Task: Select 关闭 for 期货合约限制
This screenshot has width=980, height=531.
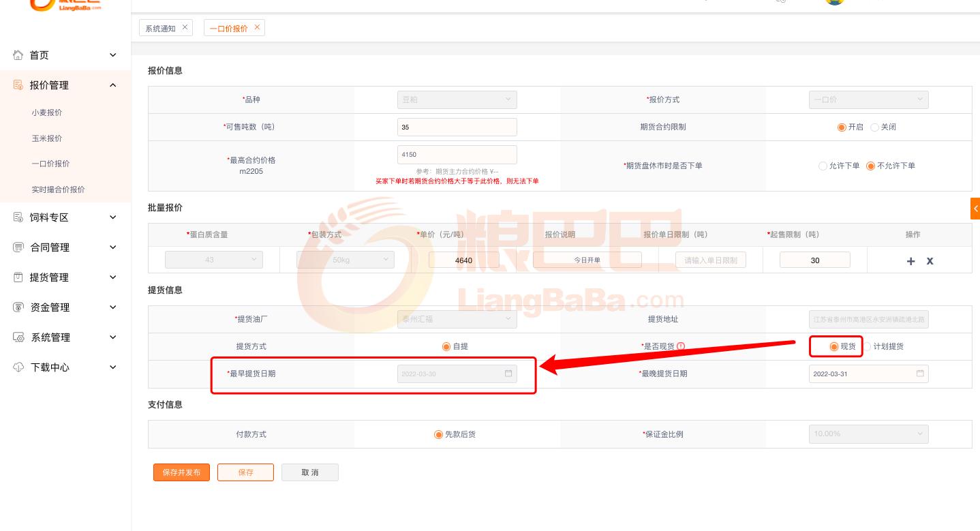Action: pos(875,127)
